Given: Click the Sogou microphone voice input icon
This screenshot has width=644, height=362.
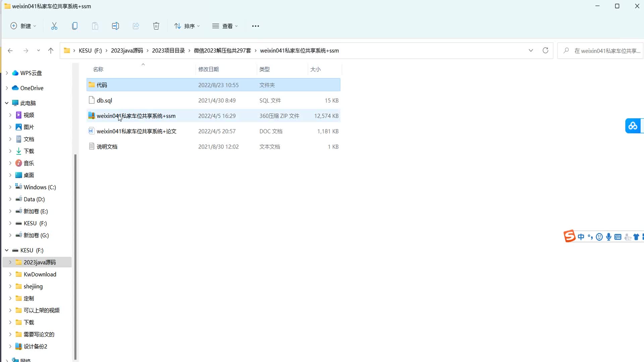Looking at the screenshot, I should [x=608, y=237].
